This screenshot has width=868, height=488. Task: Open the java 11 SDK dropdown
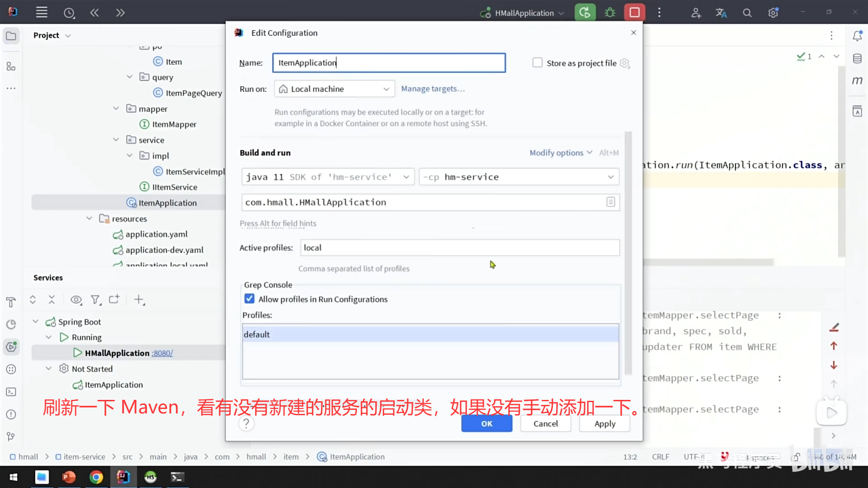point(328,177)
